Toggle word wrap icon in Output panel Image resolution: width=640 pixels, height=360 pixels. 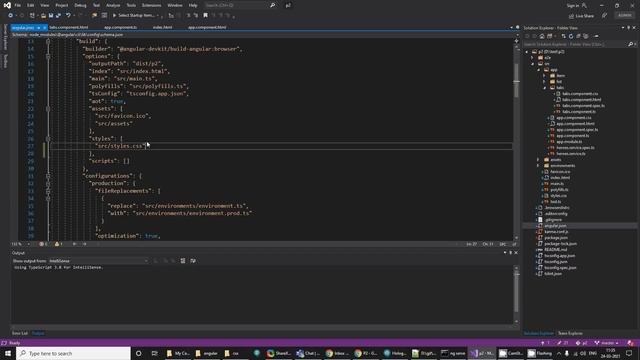pyautogui.click(x=193, y=260)
